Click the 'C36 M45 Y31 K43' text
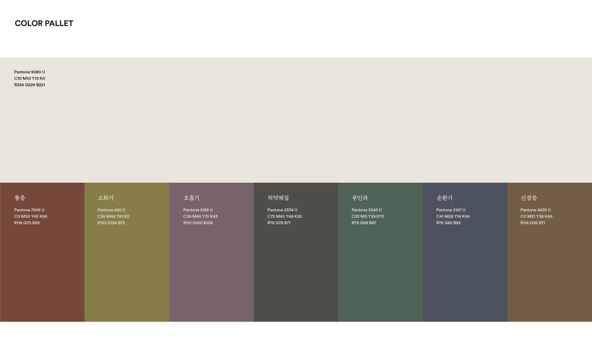The height and width of the screenshot is (364, 592). (x=200, y=217)
